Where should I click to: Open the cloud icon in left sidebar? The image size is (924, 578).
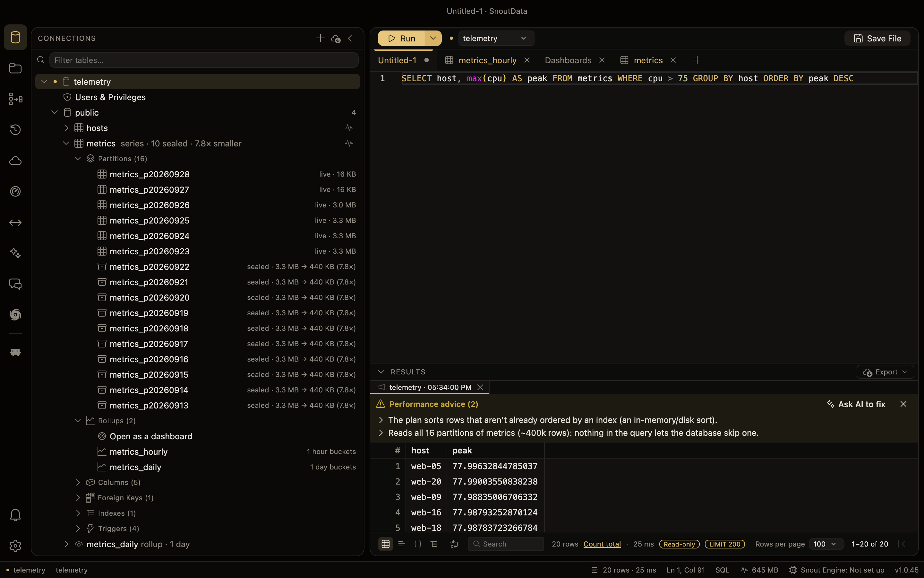(x=15, y=161)
